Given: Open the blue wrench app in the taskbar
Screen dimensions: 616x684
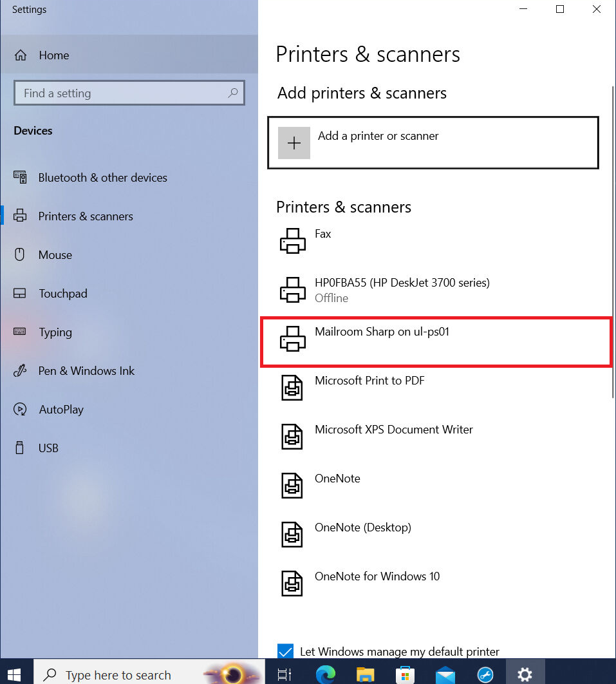Looking at the screenshot, I should pos(485,675).
